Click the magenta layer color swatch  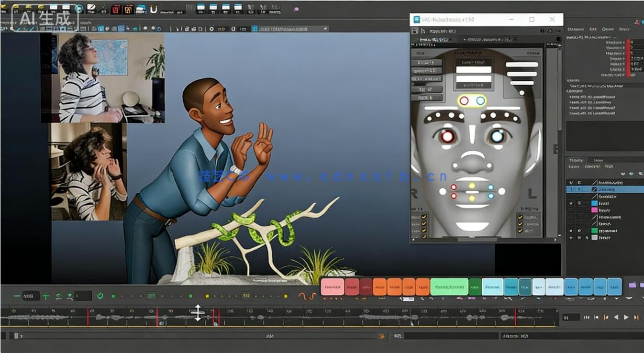[594, 210]
